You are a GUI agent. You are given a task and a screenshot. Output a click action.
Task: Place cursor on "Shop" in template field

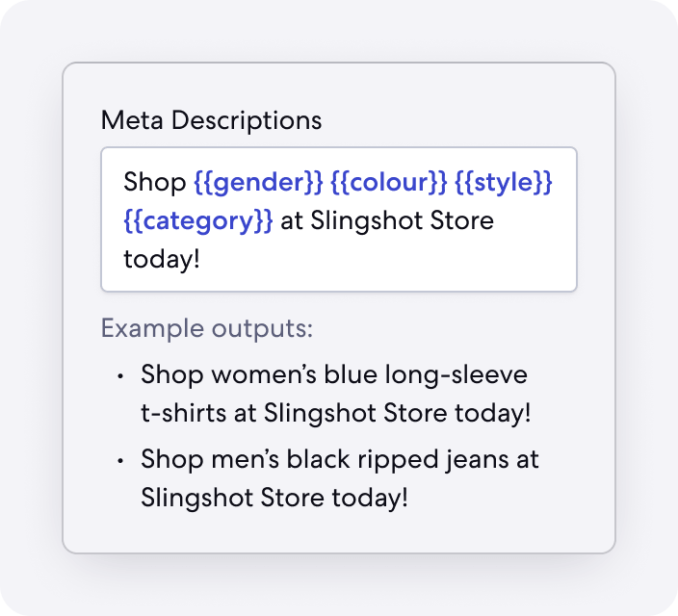tap(155, 182)
